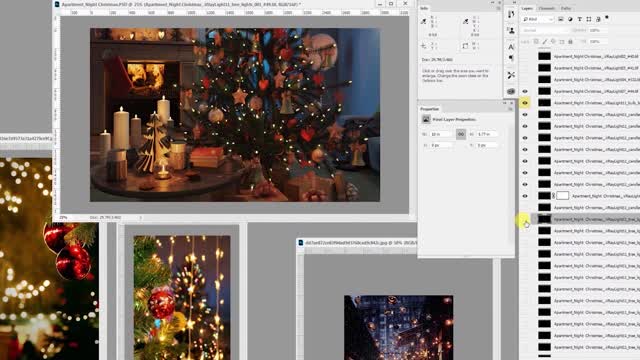
Task: Open the layer Opacity percentage dropdown
Action: pyautogui.click(x=596, y=30)
